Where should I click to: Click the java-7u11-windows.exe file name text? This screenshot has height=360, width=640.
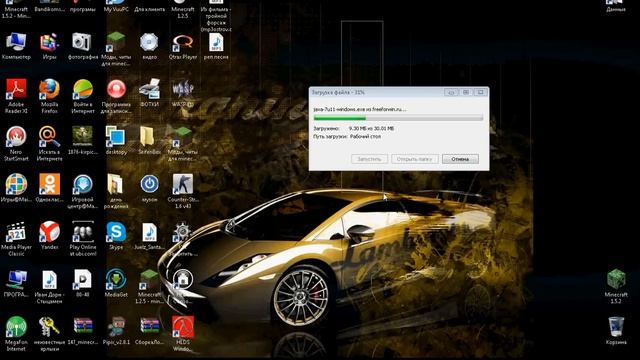[x=360, y=109]
